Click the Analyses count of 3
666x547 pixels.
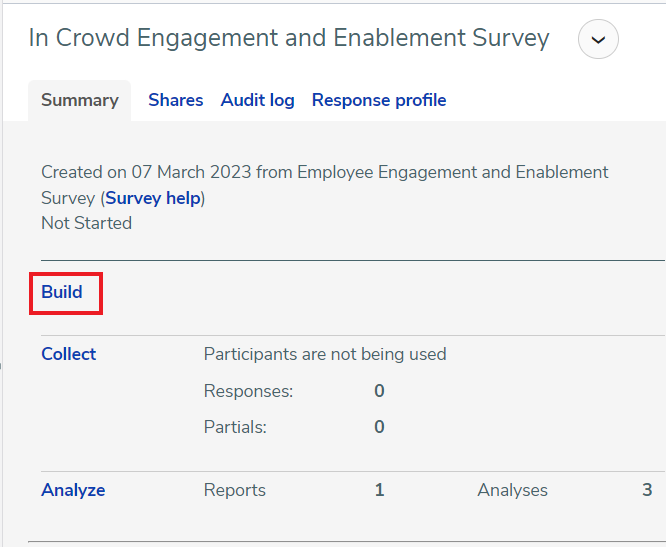coord(647,490)
